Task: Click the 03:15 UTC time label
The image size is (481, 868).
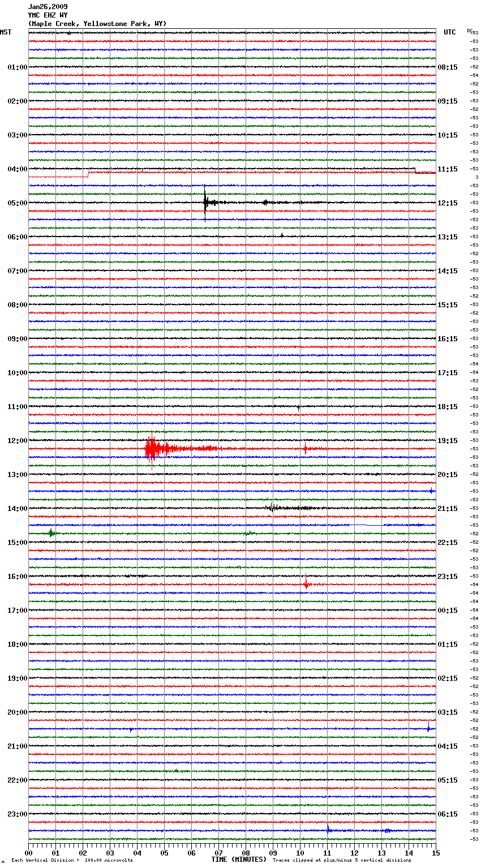Action: [x=448, y=712]
